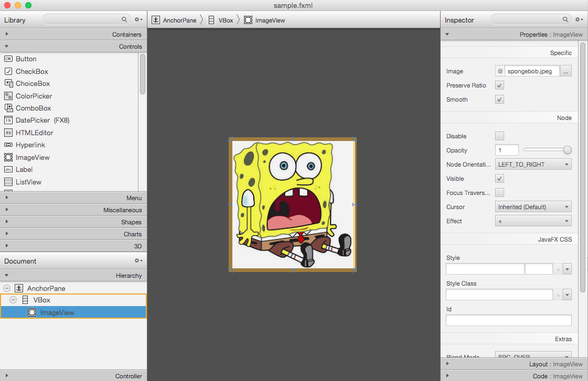Choose the ListView control icon

pyautogui.click(x=8, y=182)
